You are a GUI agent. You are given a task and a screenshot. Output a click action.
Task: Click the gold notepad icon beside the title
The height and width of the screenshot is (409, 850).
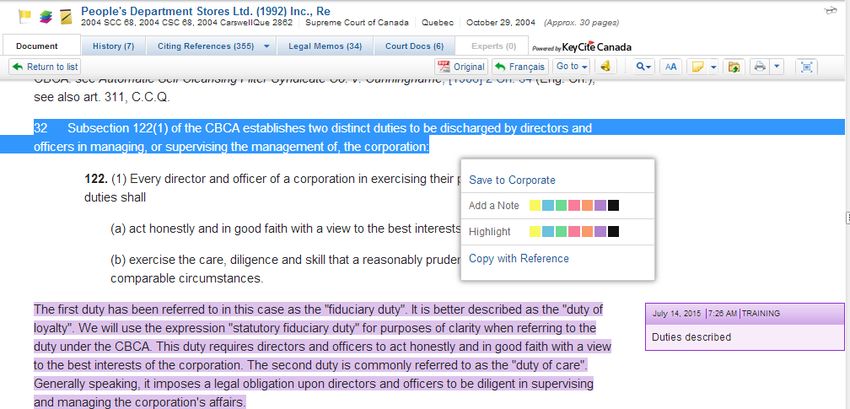click(x=66, y=17)
